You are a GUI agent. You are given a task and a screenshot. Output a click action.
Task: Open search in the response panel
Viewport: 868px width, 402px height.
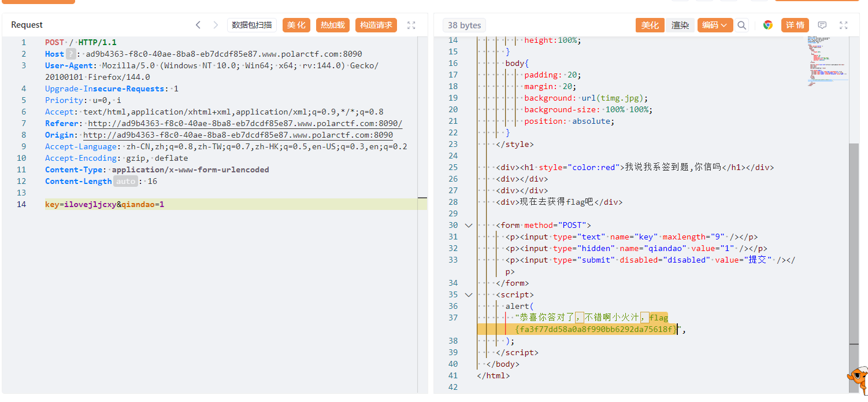click(x=742, y=25)
